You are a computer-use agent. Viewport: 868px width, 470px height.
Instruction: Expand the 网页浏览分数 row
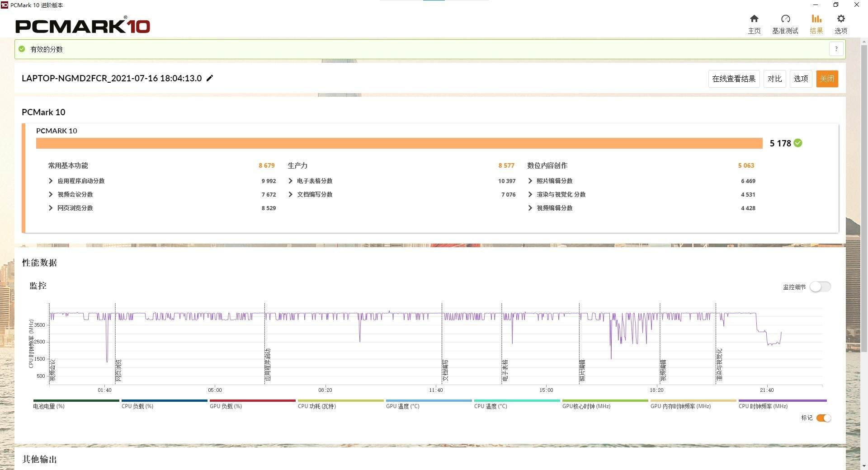click(50, 208)
